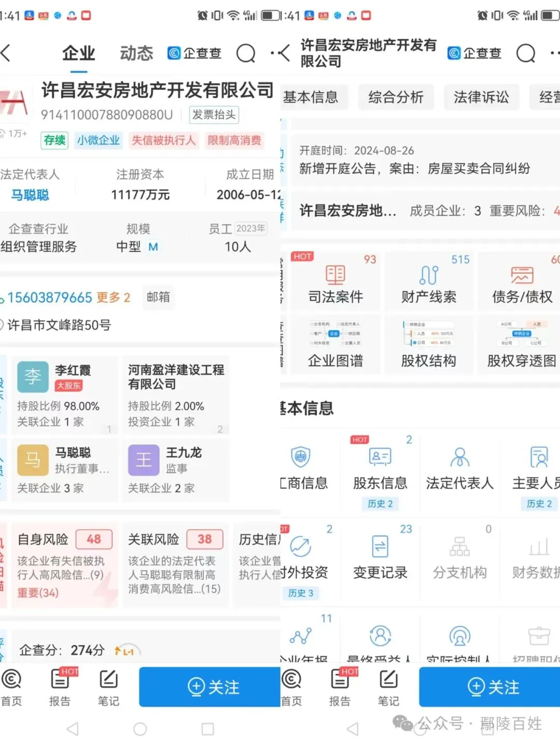Open 企业图谱 diagram

(x=335, y=333)
